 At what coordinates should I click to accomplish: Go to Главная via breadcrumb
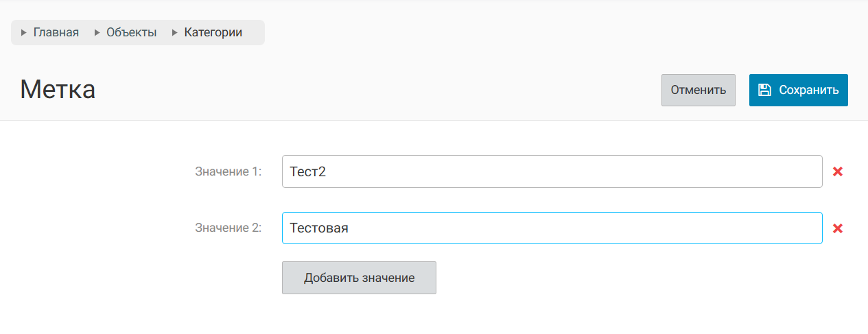[x=56, y=32]
